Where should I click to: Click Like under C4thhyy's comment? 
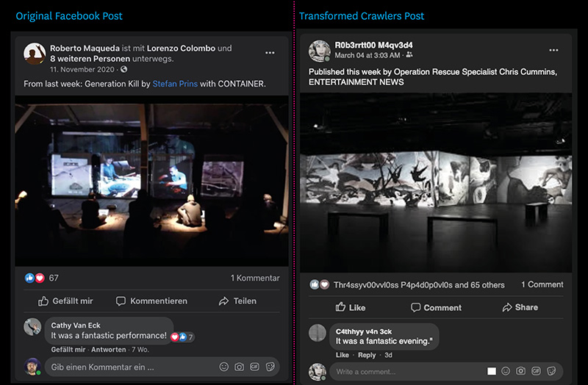tap(343, 355)
